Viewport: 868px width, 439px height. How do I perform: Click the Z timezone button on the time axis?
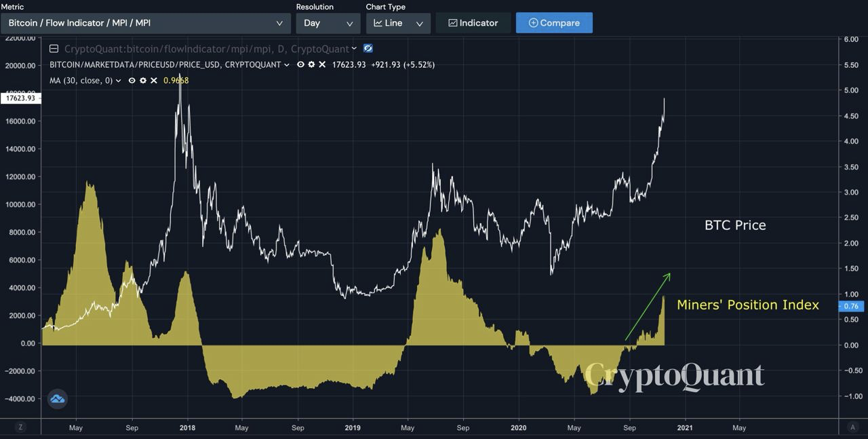point(21,427)
